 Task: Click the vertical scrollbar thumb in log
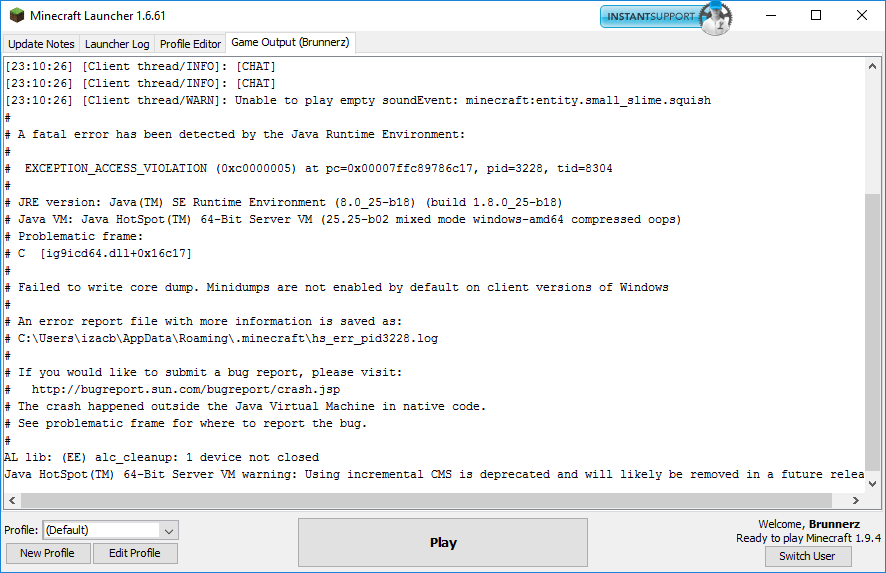tap(872, 332)
